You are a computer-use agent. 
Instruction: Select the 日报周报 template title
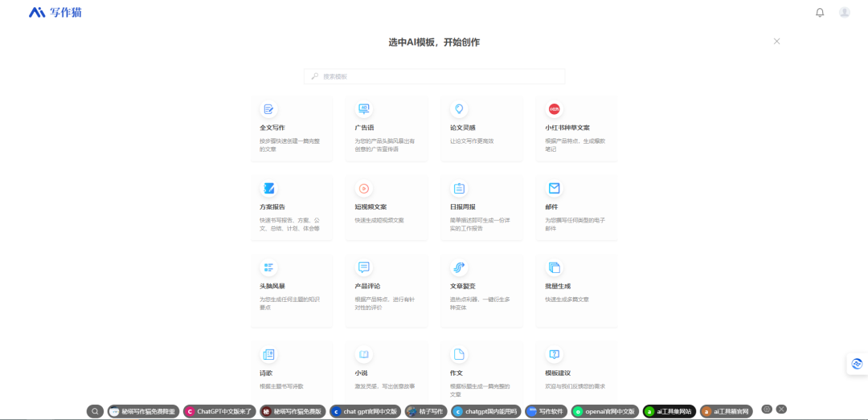coord(463,207)
